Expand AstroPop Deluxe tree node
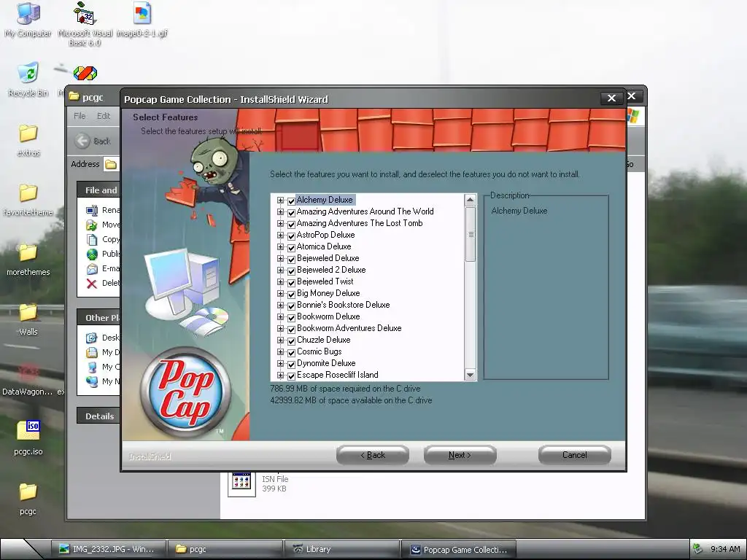Viewport: 747px width, 560px height. point(280,236)
